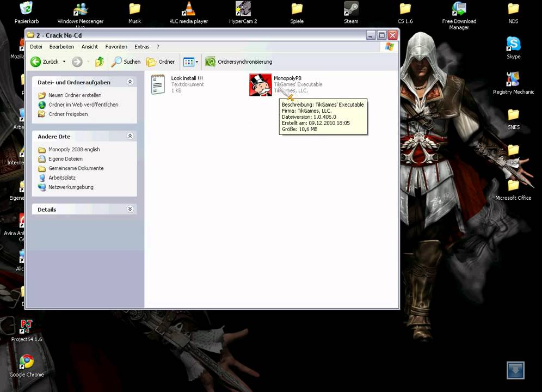Select Project64 1.6 desktop icon
Screen dimensions: 542x392
(x=26, y=330)
